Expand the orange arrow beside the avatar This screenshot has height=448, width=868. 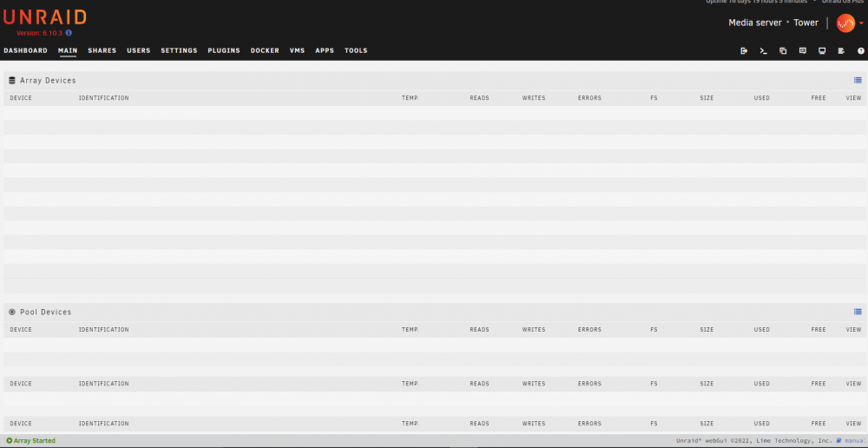click(x=861, y=23)
